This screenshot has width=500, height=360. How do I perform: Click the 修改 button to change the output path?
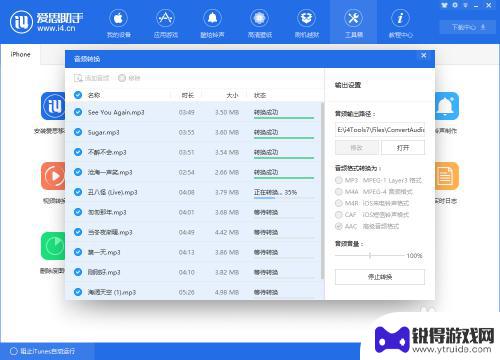coord(357,148)
